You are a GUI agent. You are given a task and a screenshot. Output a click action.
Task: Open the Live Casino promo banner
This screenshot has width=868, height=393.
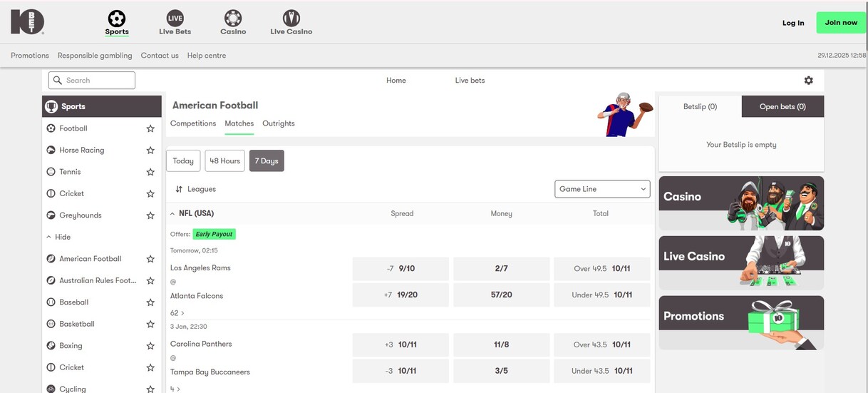click(x=741, y=263)
